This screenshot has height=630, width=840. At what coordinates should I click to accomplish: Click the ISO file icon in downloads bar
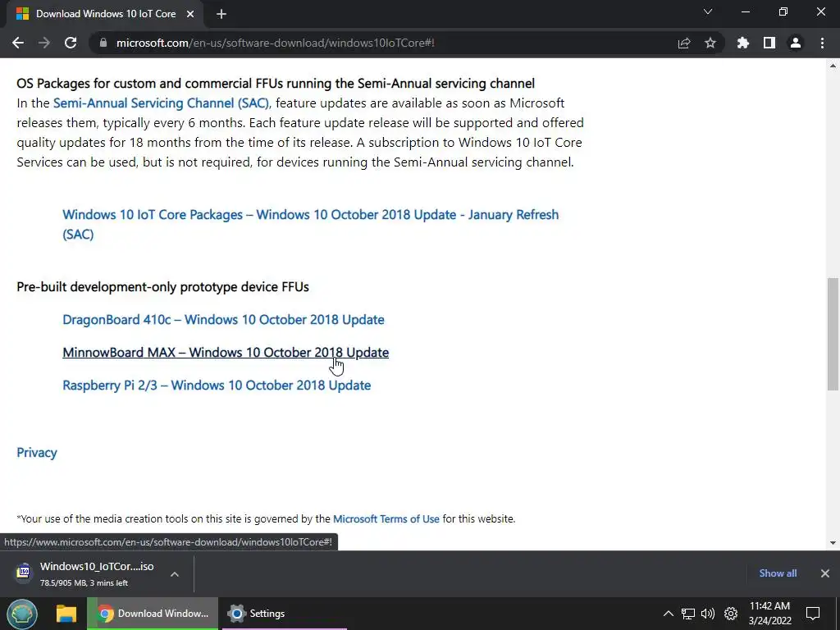tap(23, 573)
